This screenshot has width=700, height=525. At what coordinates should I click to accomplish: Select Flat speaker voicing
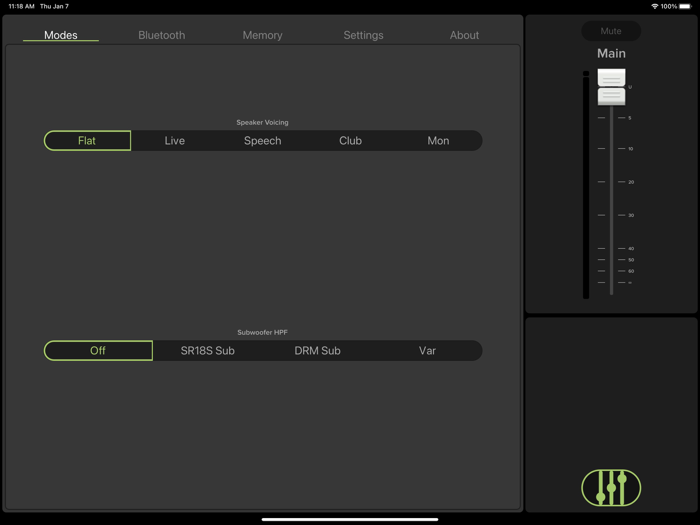pos(87,141)
